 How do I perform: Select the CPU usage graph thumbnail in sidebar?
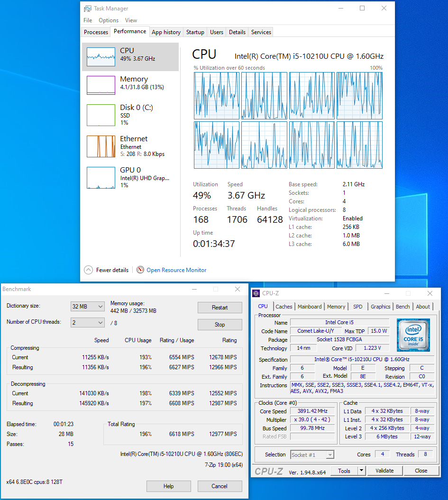[x=101, y=57]
